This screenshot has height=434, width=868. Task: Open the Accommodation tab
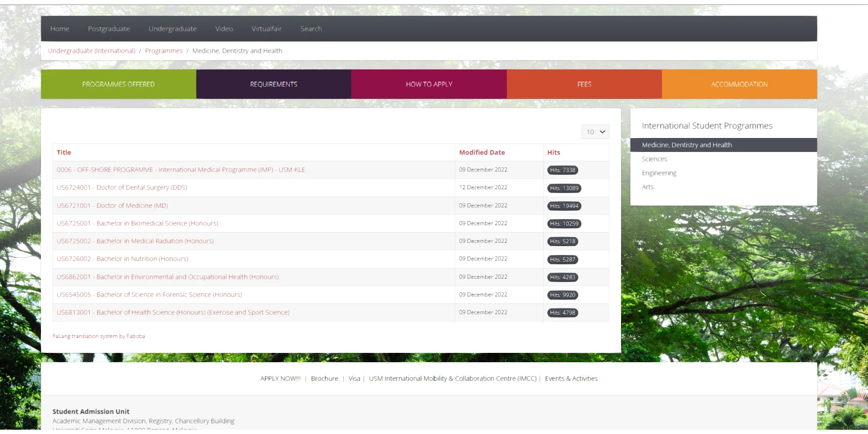[x=739, y=84]
